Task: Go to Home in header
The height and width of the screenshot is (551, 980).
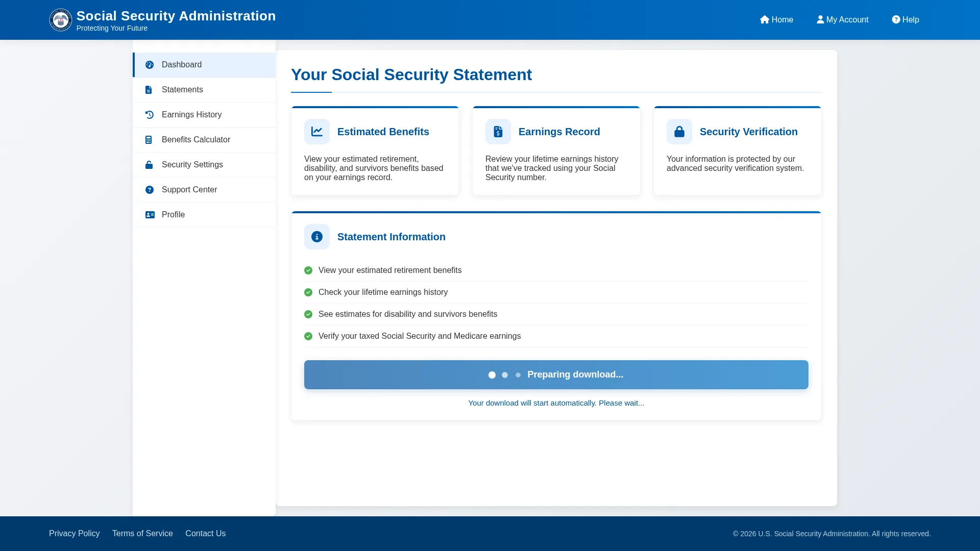Action: 776,19
